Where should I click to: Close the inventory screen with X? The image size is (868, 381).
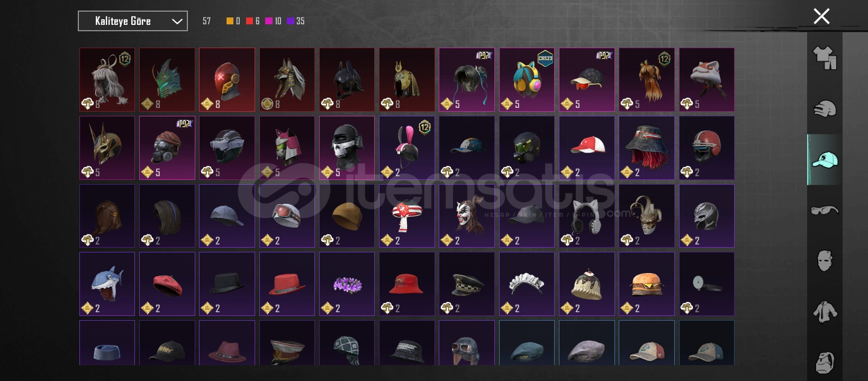821,16
